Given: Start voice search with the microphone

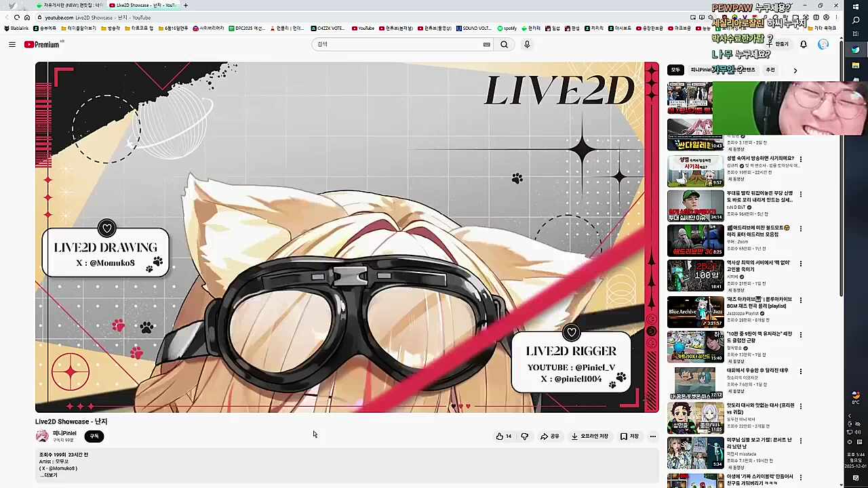Looking at the screenshot, I should pyautogui.click(x=527, y=45).
